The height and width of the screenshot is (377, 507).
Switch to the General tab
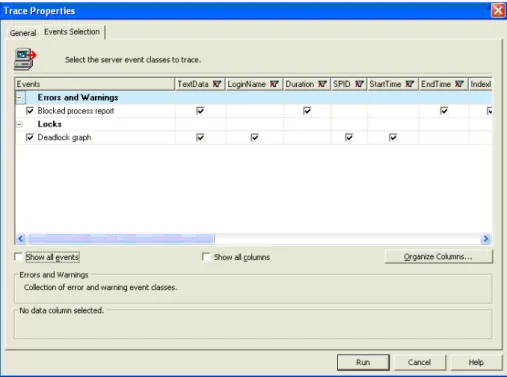23,33
